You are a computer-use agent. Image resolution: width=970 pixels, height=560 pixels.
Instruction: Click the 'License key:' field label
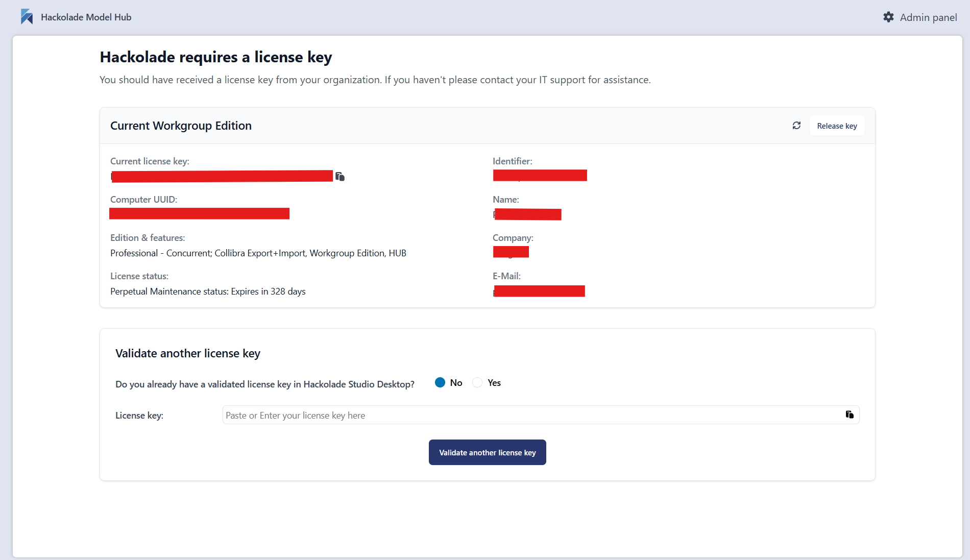tap(139, 416)
